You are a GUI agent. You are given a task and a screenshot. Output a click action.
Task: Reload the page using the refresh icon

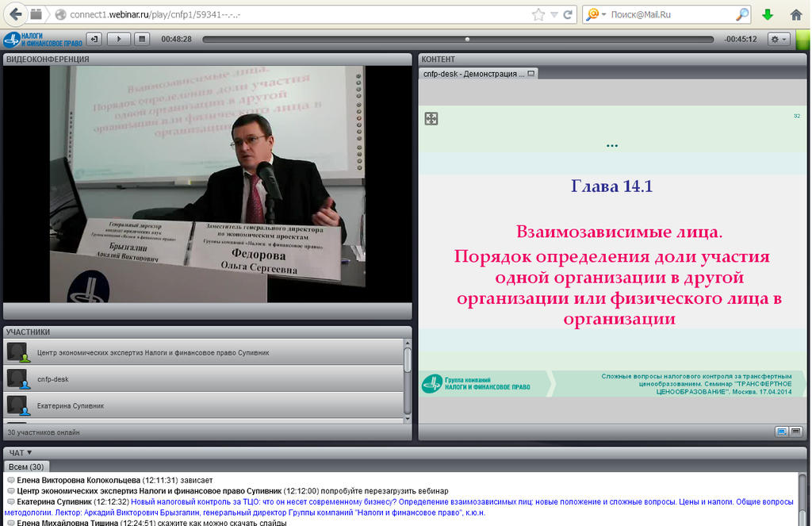pyautogui.click(x=568, y=14)
